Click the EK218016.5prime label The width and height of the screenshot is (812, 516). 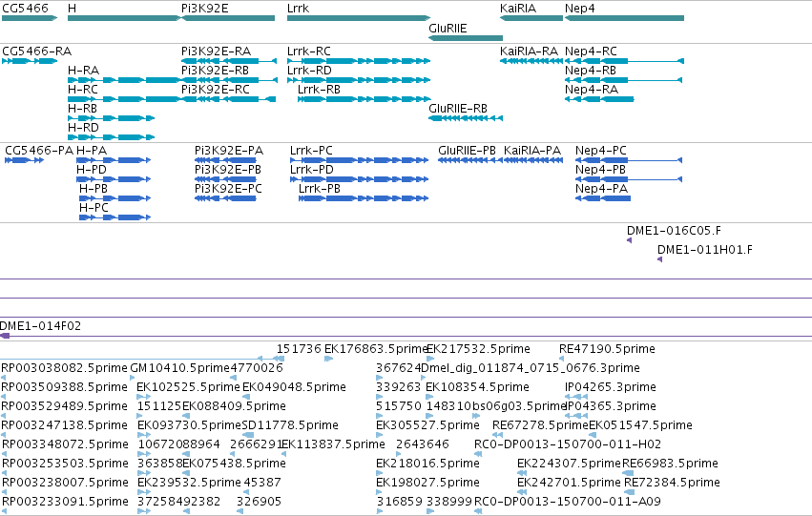click(x=427, y=464)
